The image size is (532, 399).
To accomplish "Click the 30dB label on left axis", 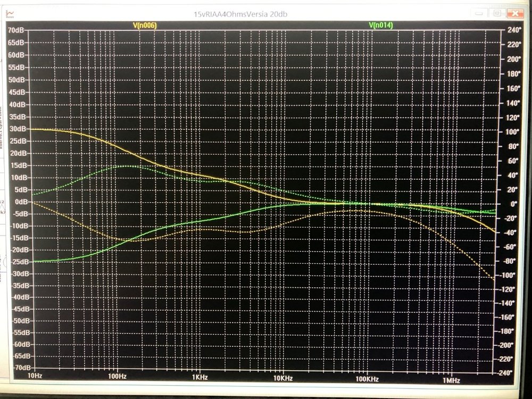I will [20, 129].
